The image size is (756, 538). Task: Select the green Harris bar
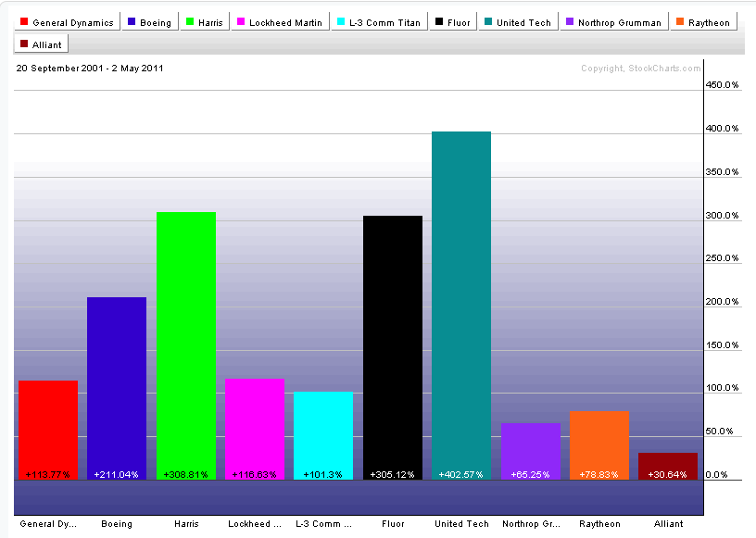[186, 345]
